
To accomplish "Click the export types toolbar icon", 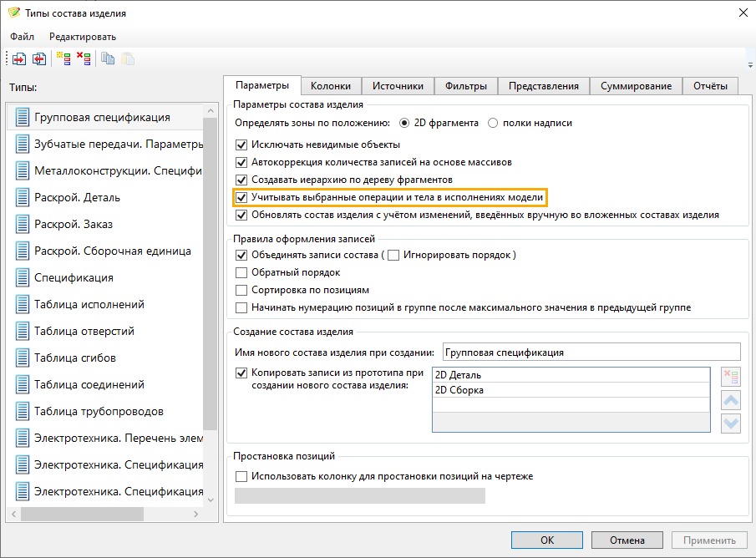I will [39, 58].
